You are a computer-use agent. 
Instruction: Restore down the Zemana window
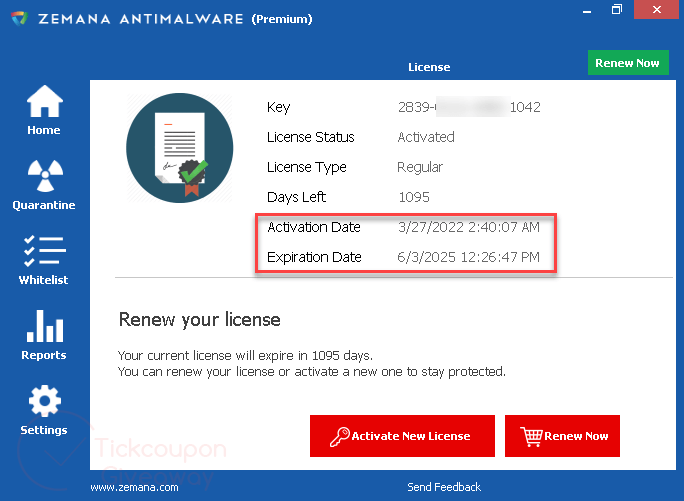click(617, 10)
